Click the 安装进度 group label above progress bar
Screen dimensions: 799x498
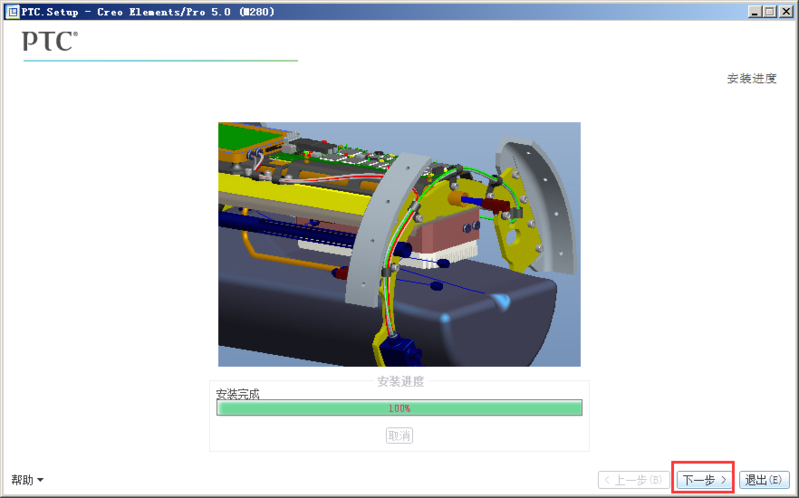tap(400, 381)
